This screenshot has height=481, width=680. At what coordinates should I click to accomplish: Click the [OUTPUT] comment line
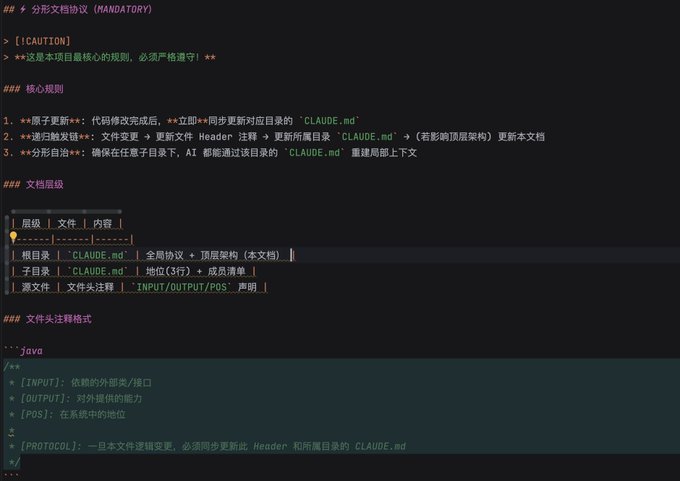pos(75,399)
